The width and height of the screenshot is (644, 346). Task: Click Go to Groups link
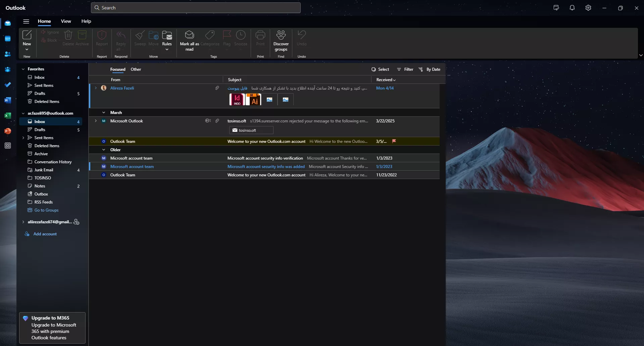[46, 210]
